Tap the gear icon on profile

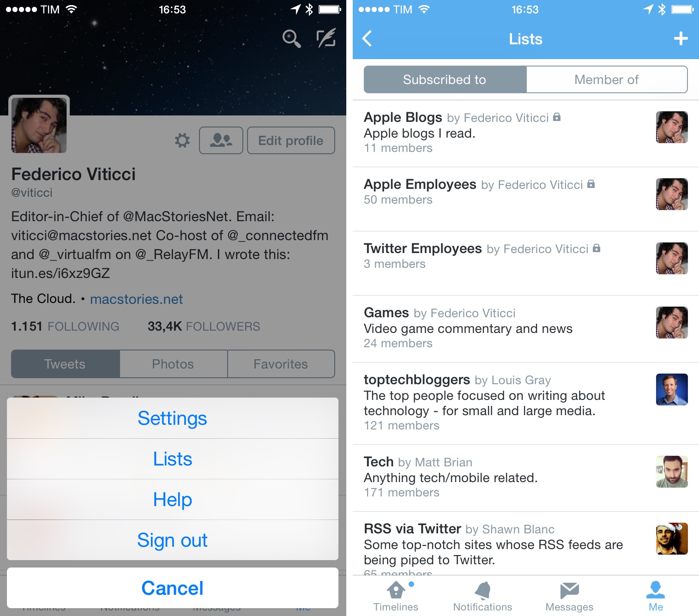point(182,140)
